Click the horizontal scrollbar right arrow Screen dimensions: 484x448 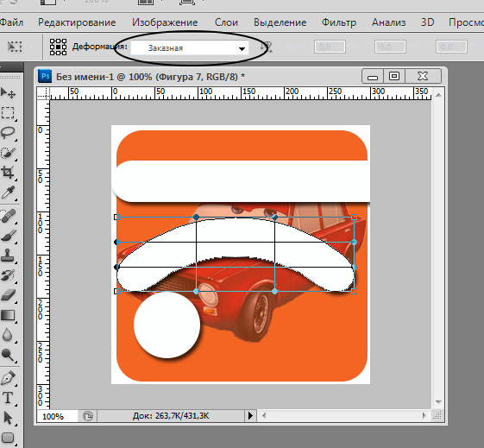click(424, 415)
